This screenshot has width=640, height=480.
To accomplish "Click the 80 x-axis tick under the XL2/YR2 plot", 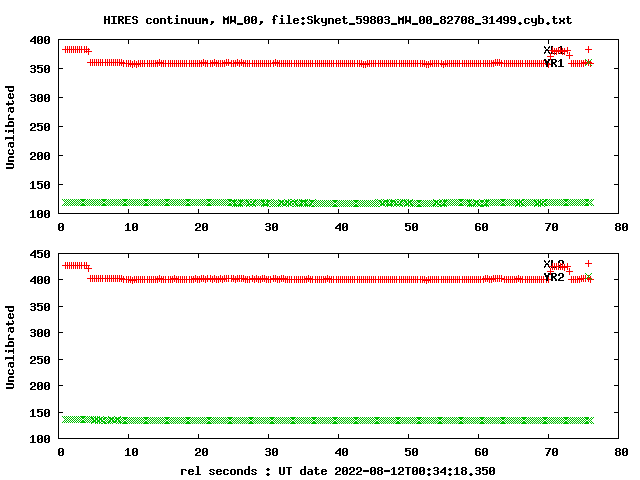I will (x=621, y=452).
